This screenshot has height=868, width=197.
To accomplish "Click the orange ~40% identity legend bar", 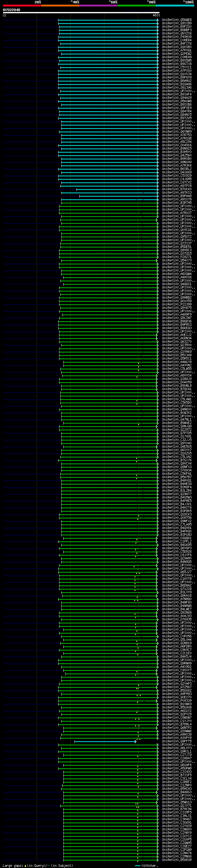I will click(x=60, y=6).
